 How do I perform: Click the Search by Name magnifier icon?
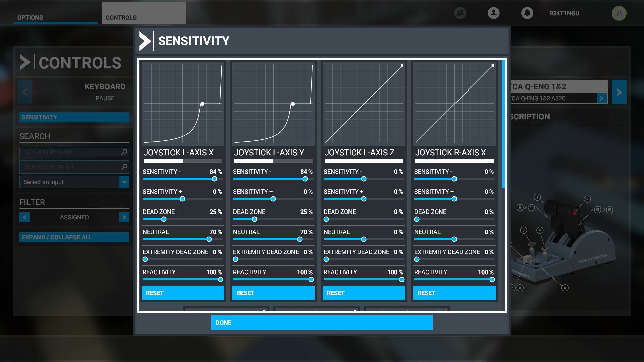coord(124,152)
